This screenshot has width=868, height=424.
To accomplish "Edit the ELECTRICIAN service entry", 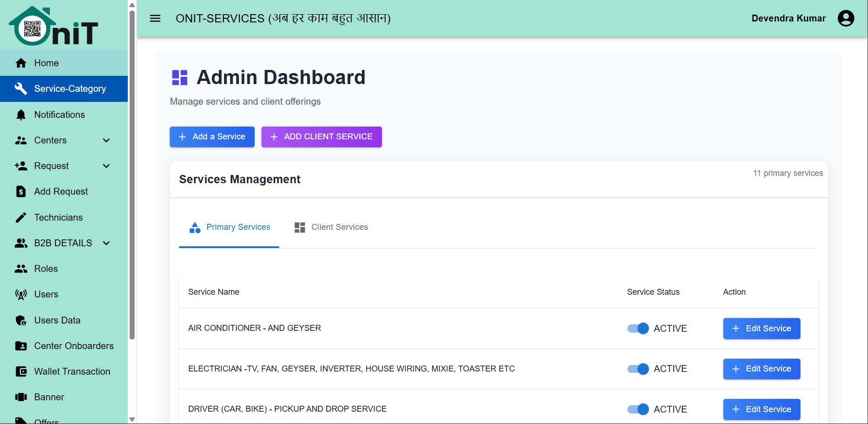I will pyautogui.click(x=761, y=369).
